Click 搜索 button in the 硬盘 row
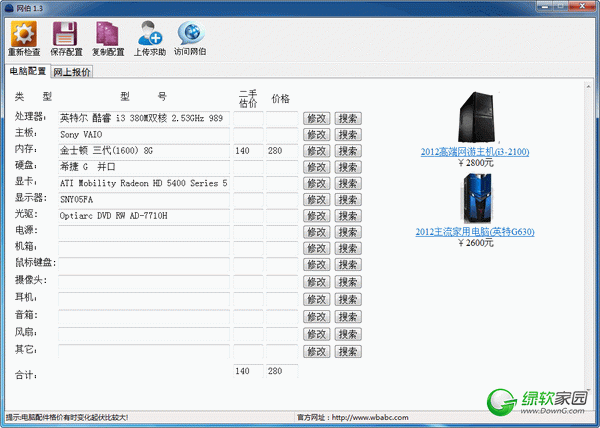Viewport: 600px width, 428px height. (348, 167)
